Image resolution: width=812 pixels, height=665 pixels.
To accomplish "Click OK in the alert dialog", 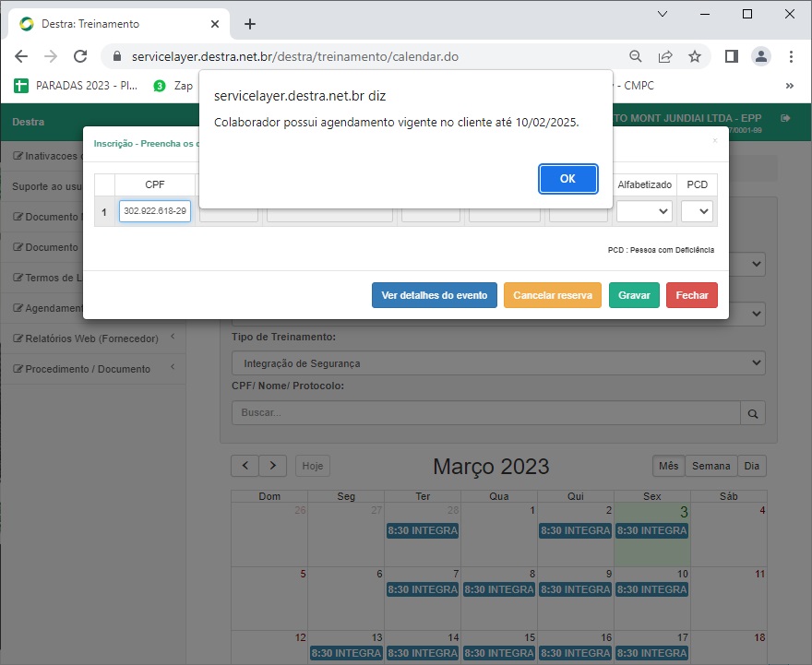I will coord(567,179).
